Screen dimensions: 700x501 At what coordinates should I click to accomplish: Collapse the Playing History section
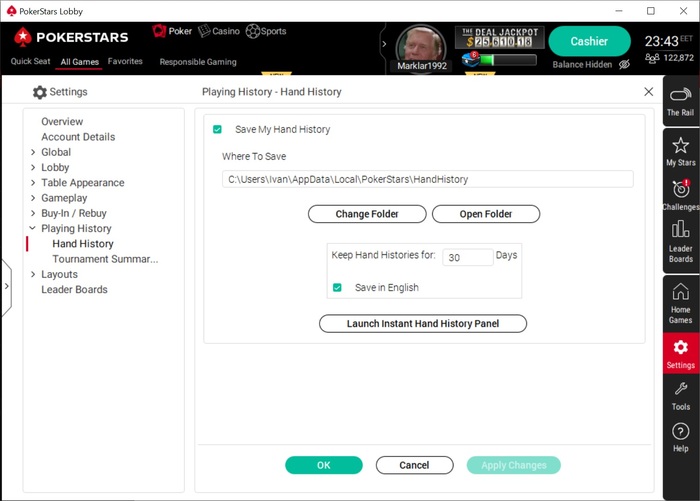pyautogui.click(x=33, y=228)
